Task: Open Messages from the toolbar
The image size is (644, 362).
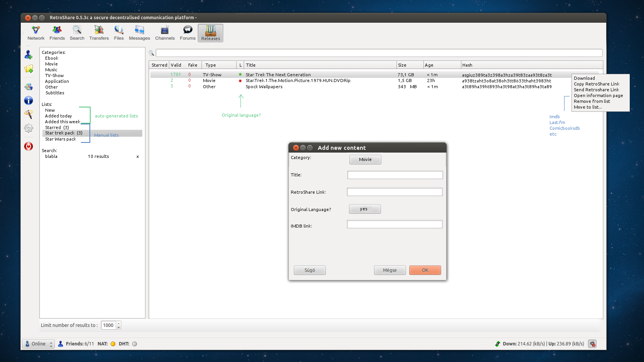Action: click(139, 33)
